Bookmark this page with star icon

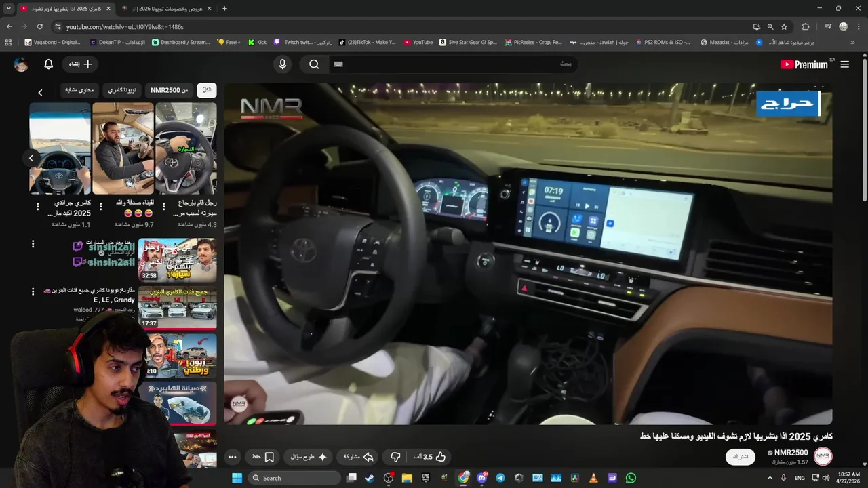click(x=784, y=26)
